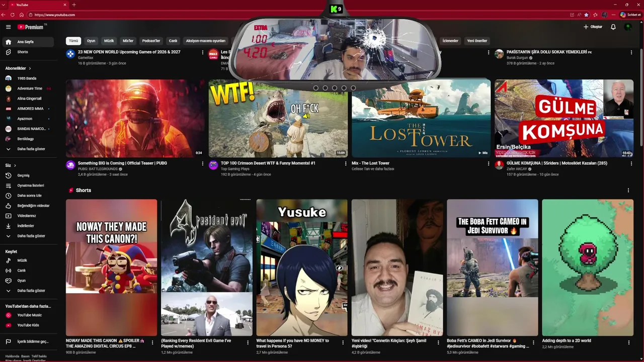Open YouTube Kids link
Image resolution: width=644 pixels, height=362 pixels.
(28, 325)
